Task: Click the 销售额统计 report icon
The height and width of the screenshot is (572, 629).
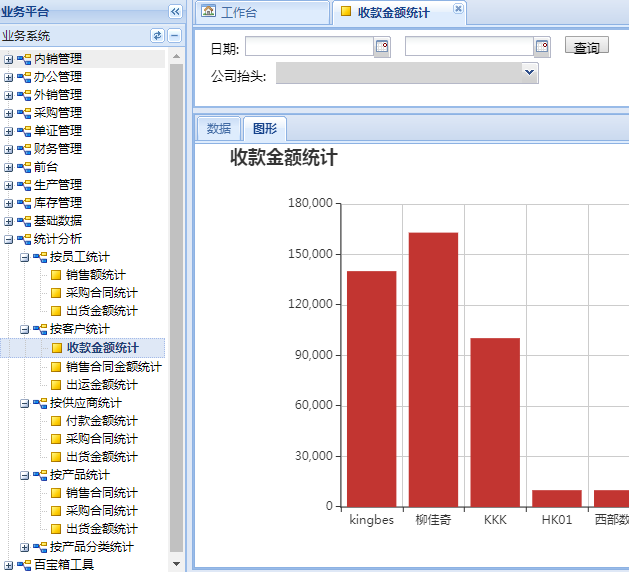Action: (x=57, y=275)
